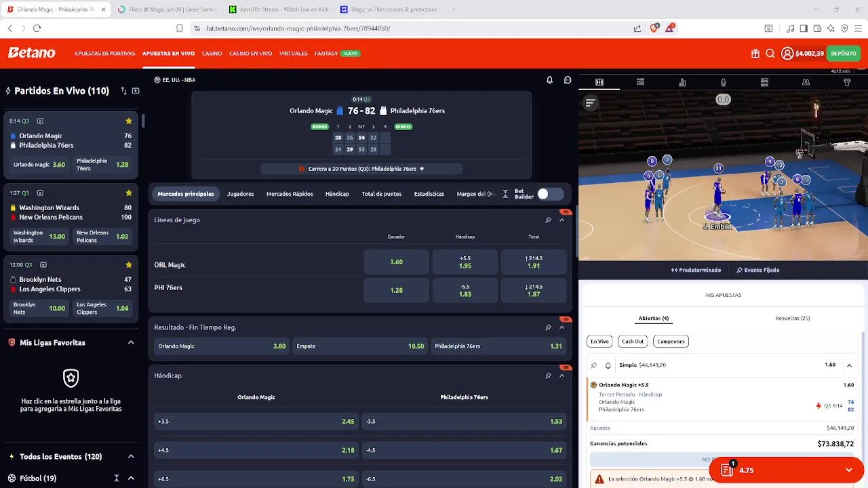Enable the Bet Builder switch
The height and width of the screenshot is (488, 868).
(x=550, y=194)
